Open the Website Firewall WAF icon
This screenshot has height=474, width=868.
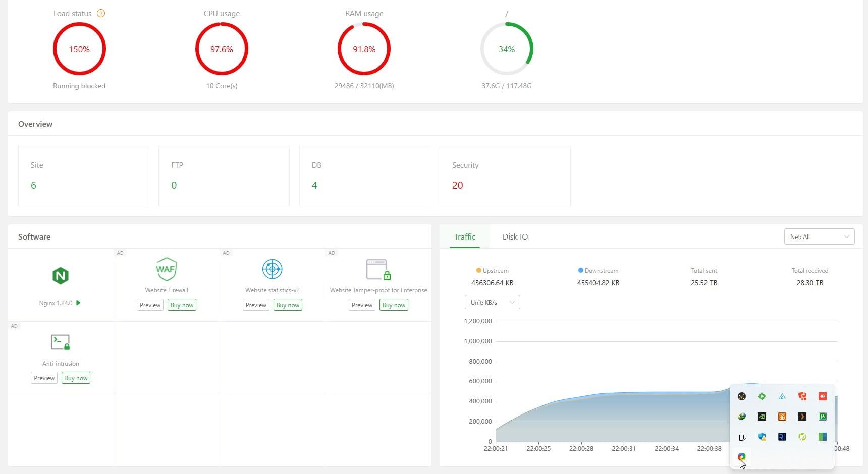click(166, 269)
